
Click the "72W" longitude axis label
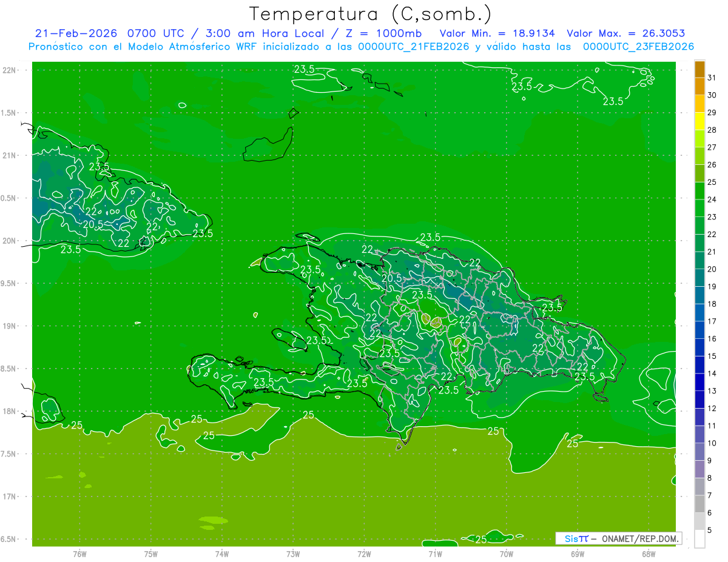point(364,554)
